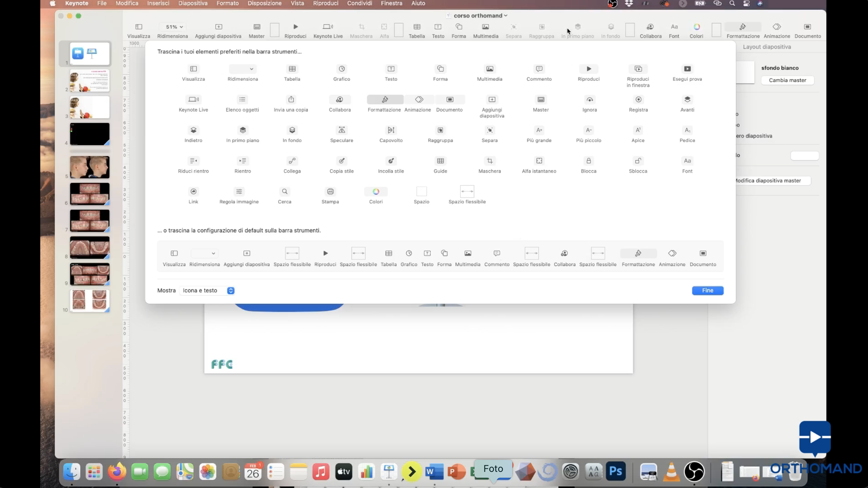Click the Blocca lock icon
Screen dimensions: 868x488
tap(588, 161)
